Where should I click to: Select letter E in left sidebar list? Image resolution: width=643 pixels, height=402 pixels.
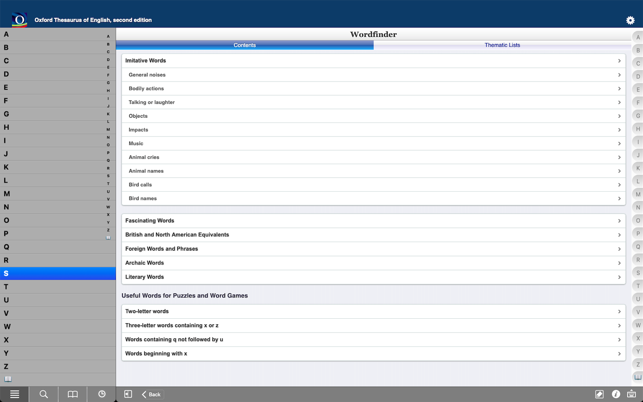(58, 87)
